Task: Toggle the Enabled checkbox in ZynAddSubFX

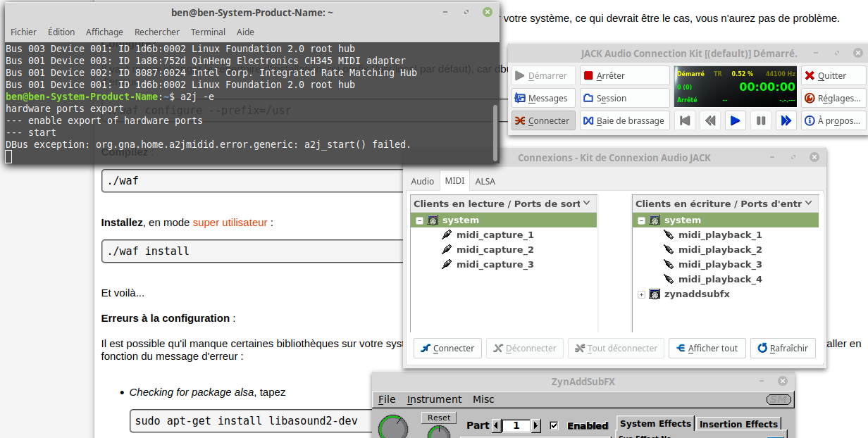Action: [554, 425]
